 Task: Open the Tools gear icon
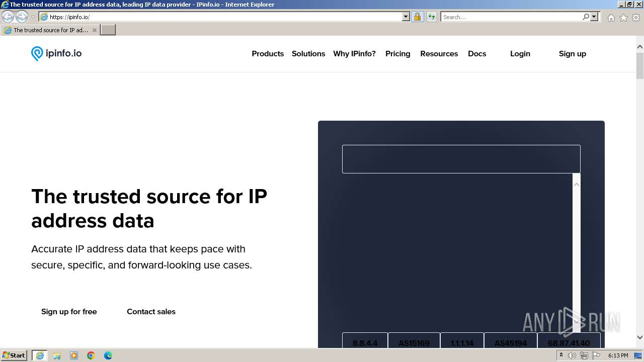tap(636, 18)
